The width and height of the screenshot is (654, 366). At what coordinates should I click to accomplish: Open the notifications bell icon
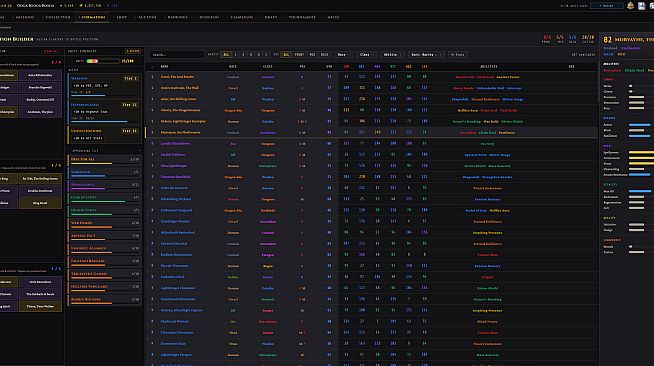(x=630, y=5)
